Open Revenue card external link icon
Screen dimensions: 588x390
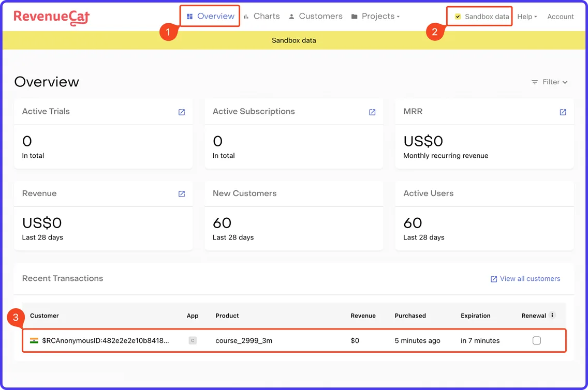(x=182, y=193)
